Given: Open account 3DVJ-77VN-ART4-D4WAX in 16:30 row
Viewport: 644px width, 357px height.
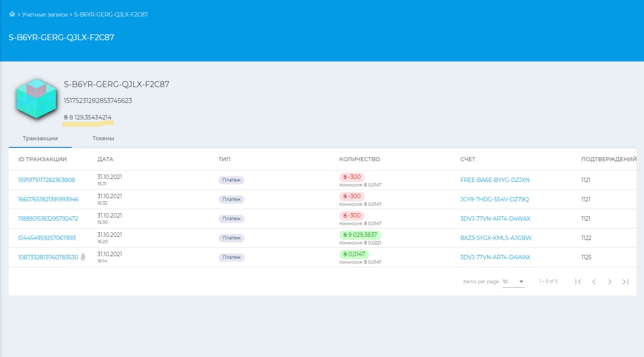Looking at the screenshot, I should 495,219.
